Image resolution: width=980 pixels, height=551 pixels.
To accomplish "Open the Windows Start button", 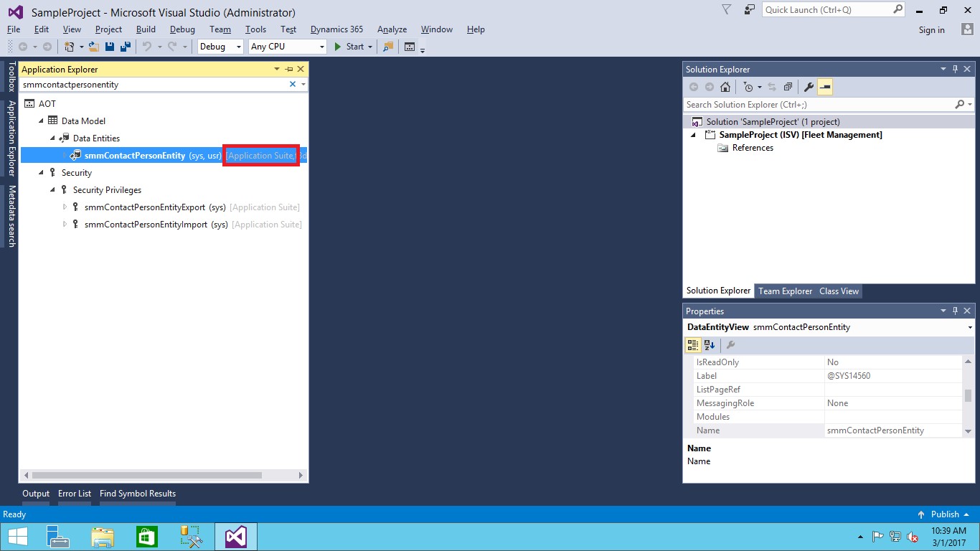I will (17, 536).
